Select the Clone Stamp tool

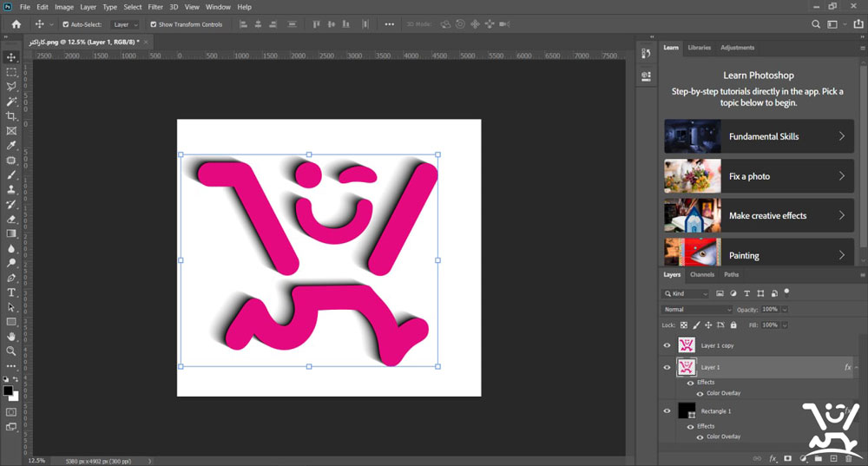click(11, 189)
